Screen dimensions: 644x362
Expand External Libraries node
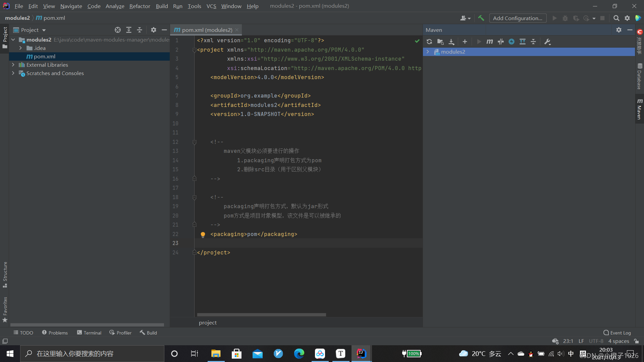(x=13, y=65)
